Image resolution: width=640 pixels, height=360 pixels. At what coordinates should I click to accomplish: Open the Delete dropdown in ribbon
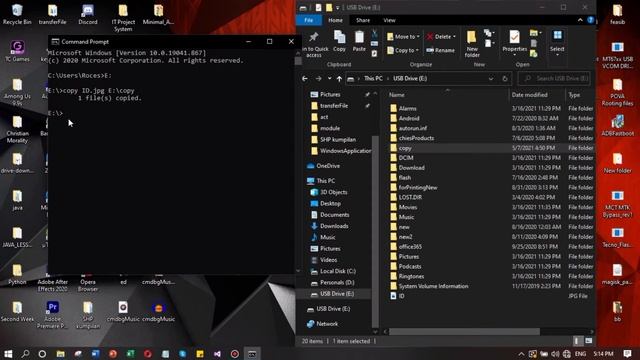pyautogui.click(x=441, y=37)
